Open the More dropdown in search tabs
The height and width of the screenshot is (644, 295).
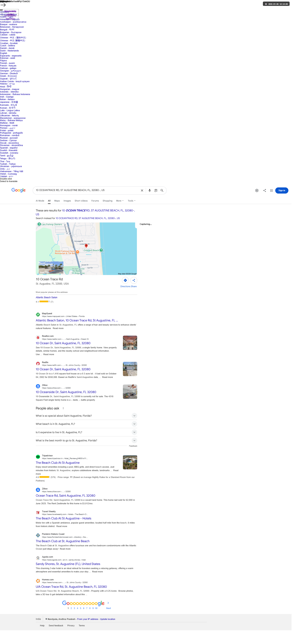[x=120, y=201]
